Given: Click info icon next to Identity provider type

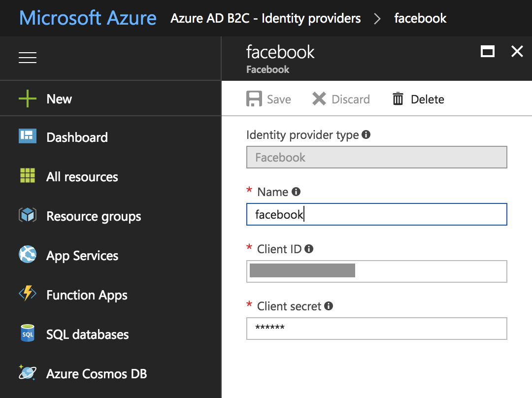Looking at the screenshot, I should (x=366, y=134).
